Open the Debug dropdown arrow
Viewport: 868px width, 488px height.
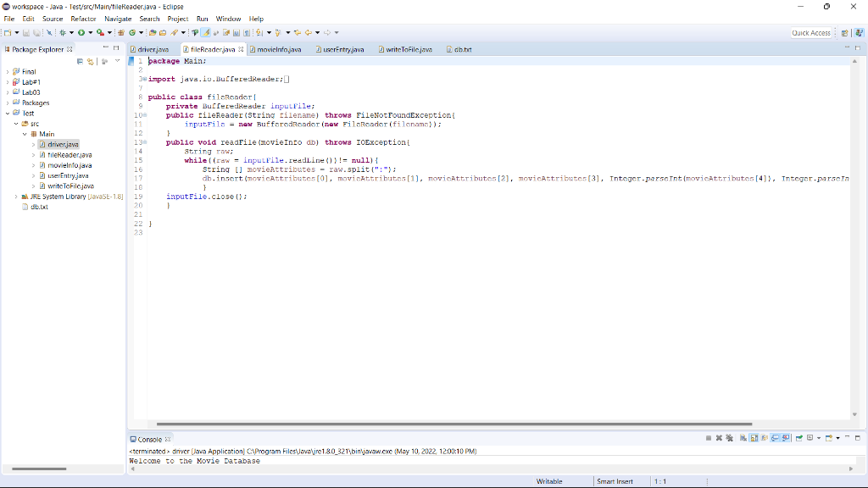pos(71,33)
